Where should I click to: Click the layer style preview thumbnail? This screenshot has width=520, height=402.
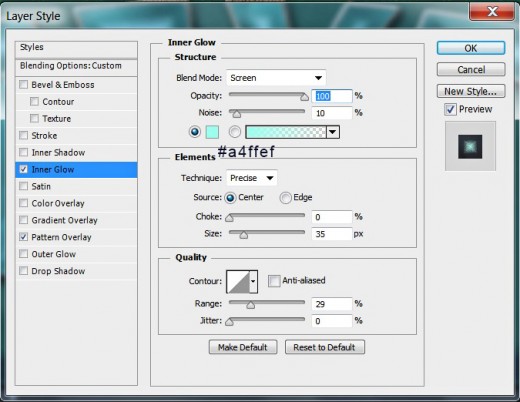point(470,147)
